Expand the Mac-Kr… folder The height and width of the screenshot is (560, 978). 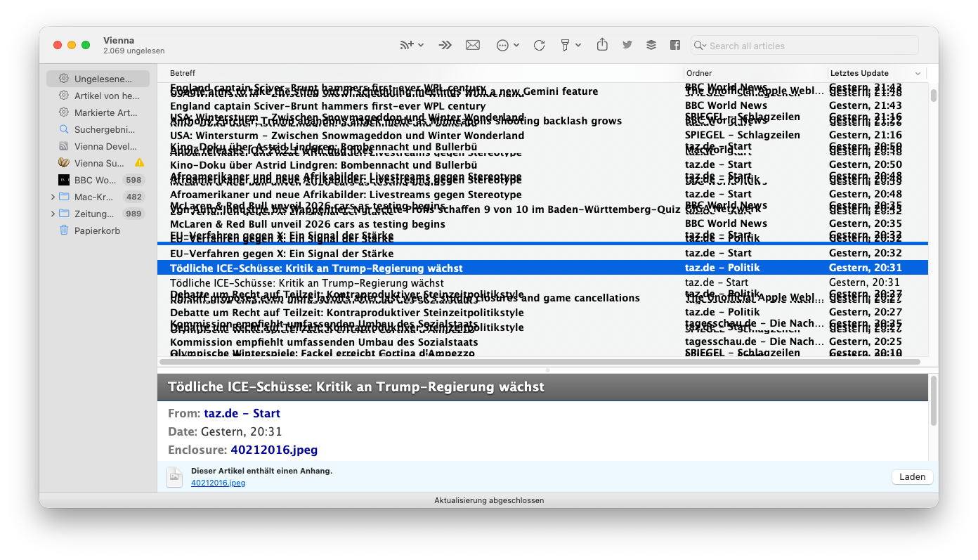click(x=53, y=197)
